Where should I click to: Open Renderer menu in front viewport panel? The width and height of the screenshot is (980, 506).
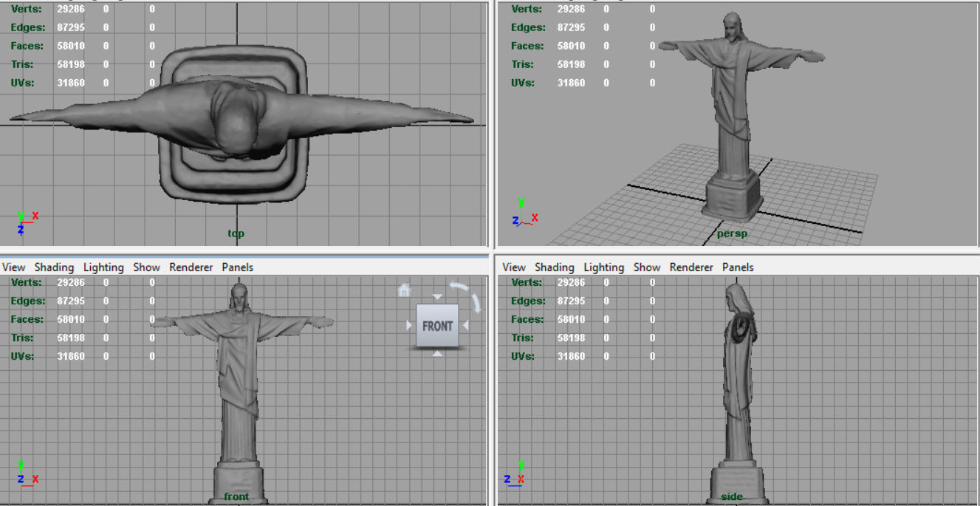pos(191,267)
